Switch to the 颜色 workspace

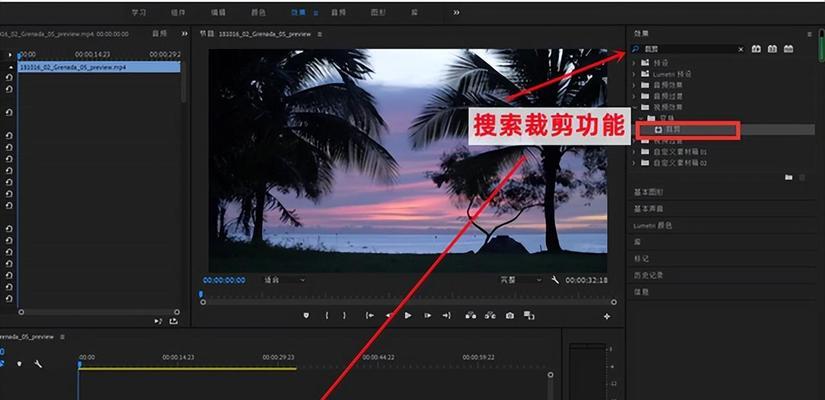tap(258, 12)
